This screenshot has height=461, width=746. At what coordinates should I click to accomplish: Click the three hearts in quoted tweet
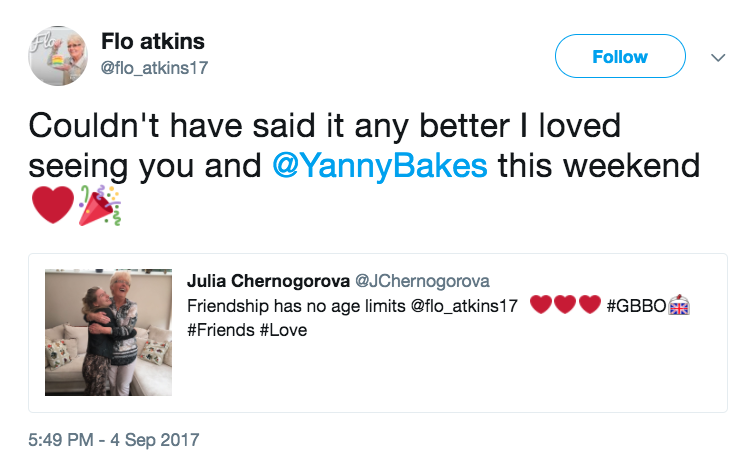564,305
